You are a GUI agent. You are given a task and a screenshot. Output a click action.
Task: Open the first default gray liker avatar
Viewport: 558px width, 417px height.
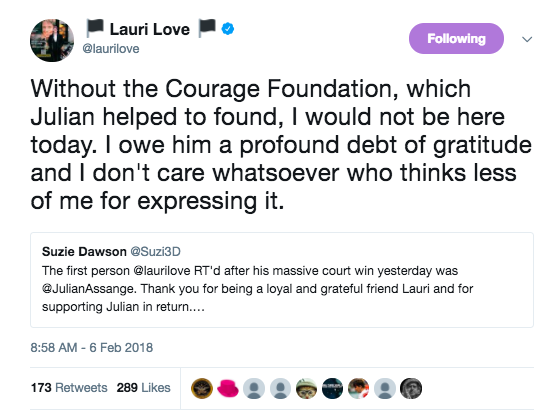(x=254, y=388)
